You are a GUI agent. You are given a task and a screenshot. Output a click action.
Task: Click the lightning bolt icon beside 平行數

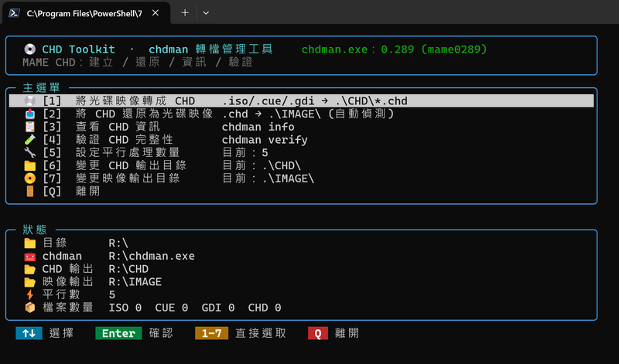[29, 294]
